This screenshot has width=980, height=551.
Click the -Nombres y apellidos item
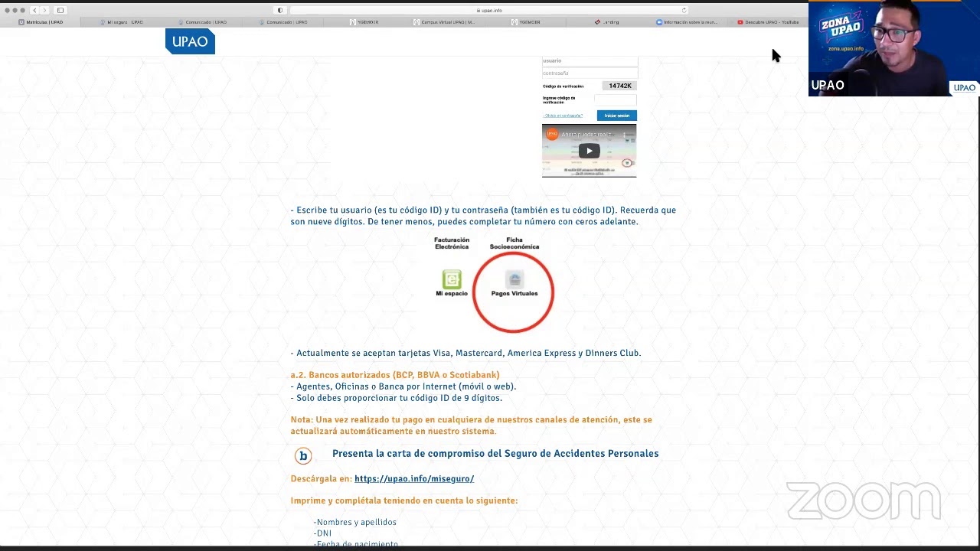point(354,522)
